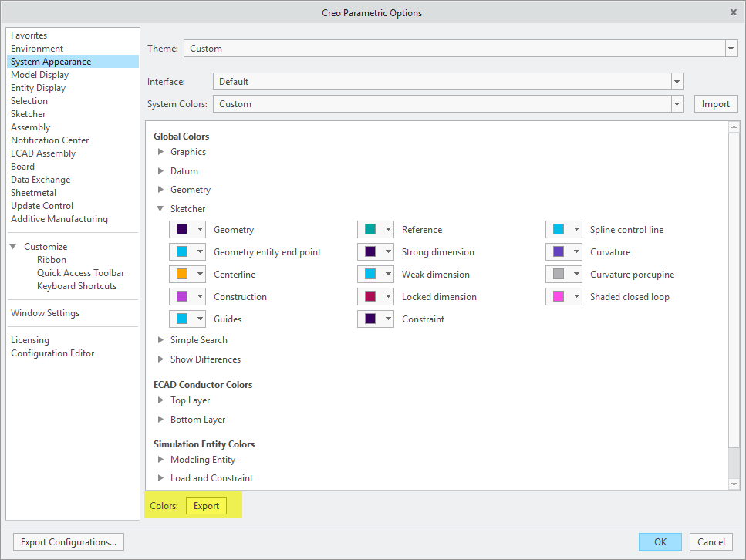The image size is (746, 560).
Task: Collapse the Sketcher color group
Action: pos(161,209)
